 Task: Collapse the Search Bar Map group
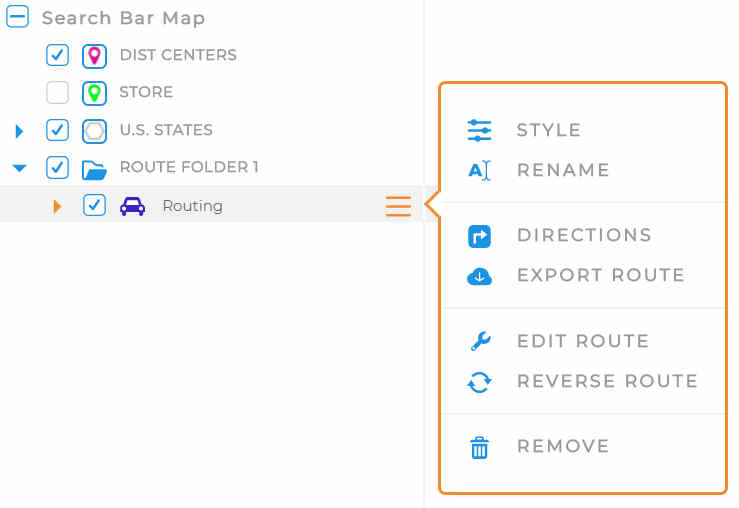[17, 17]
